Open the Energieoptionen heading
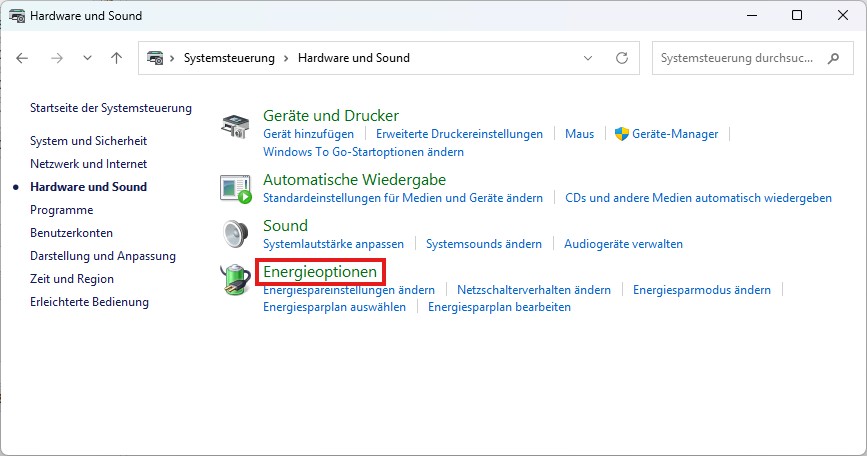867x456 pixels. pyautogui.click(x=320, y=272)
